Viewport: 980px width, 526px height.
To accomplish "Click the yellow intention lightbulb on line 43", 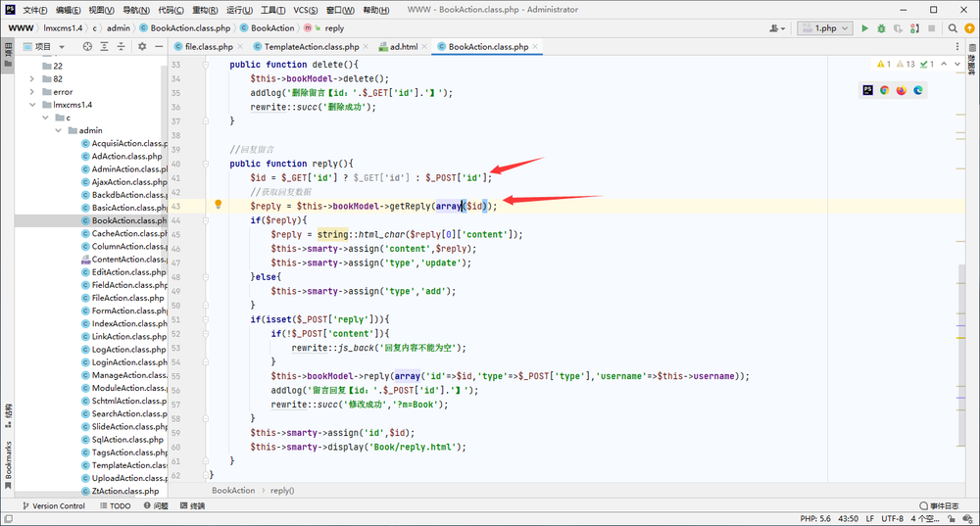I will point(219,205).
